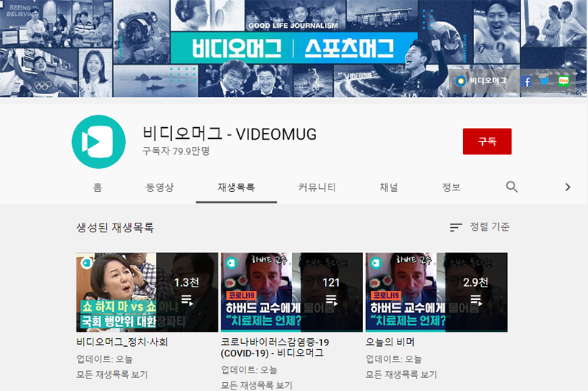Click the 비디오머그_정치·사회 playlist title

(122, 342)
